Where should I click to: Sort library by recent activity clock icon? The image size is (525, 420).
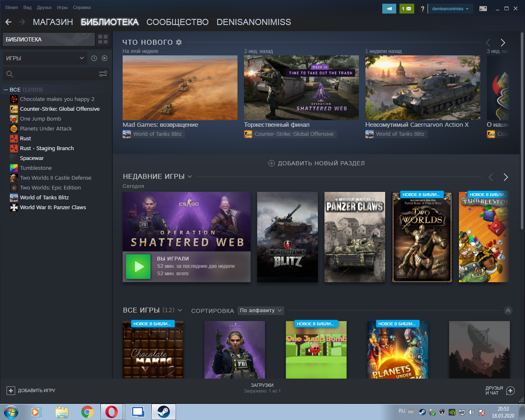[94, 58]
